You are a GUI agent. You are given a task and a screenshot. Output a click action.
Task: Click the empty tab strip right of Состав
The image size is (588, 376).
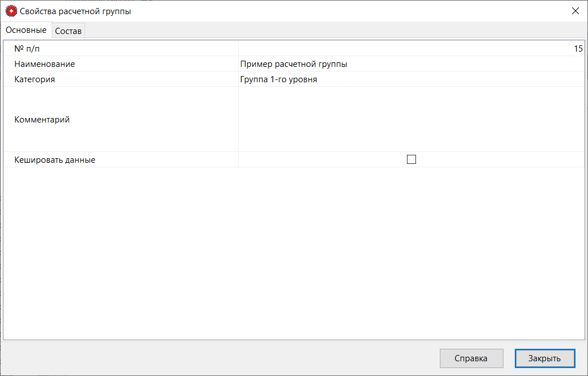coord(335,31)
